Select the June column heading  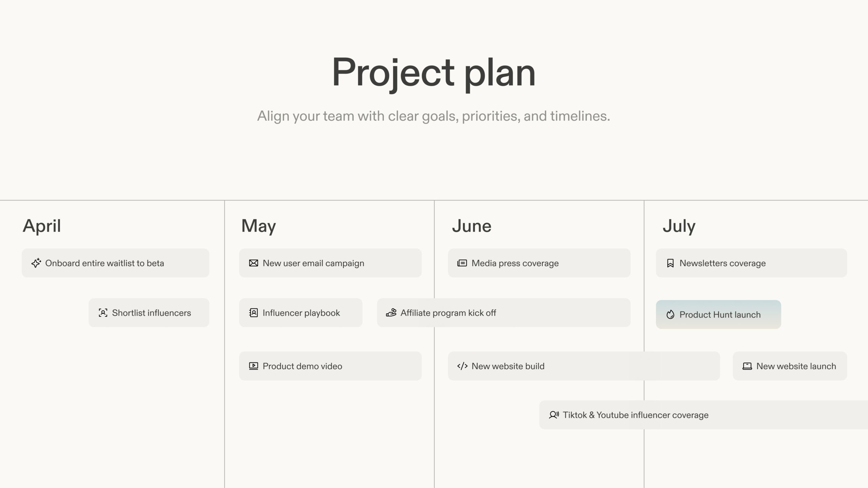[471, 226]
